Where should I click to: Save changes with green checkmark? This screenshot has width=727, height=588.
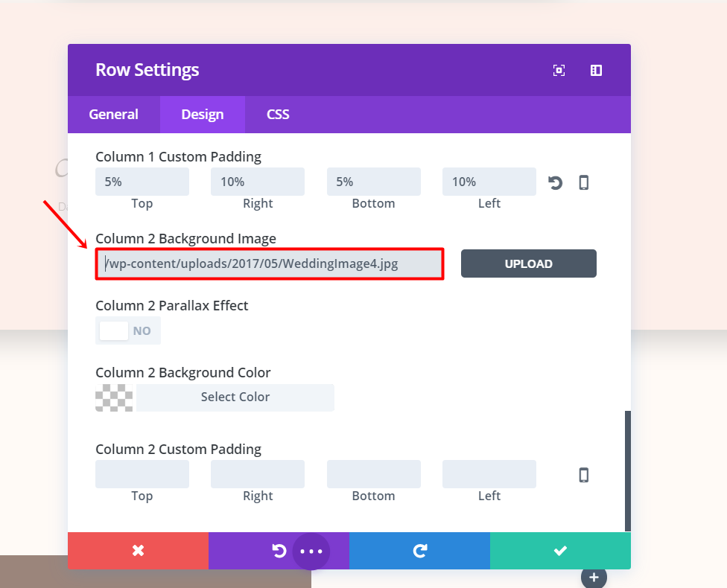tap(560, 551)
